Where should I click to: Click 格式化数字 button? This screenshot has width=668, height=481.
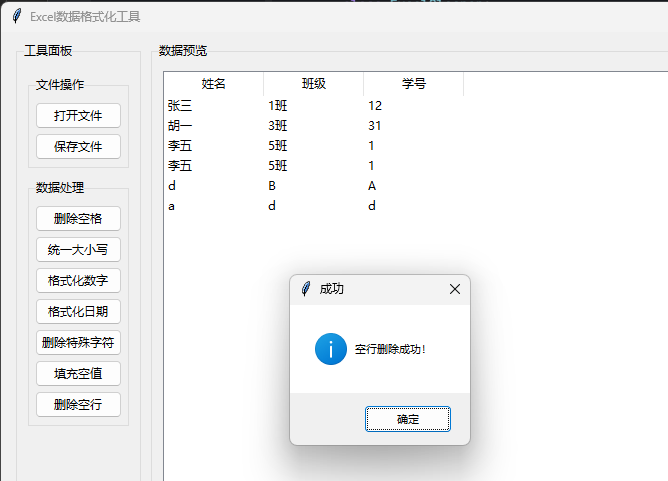pos(78,280)
